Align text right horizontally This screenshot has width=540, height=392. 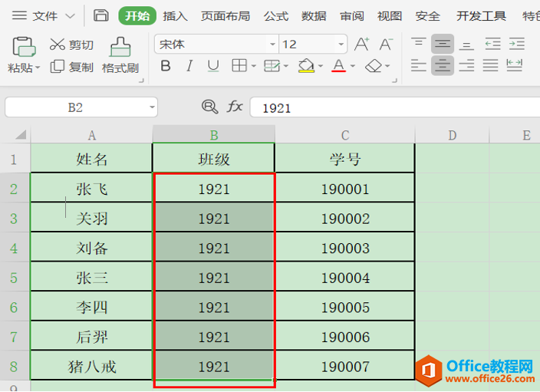coord(466,65)
